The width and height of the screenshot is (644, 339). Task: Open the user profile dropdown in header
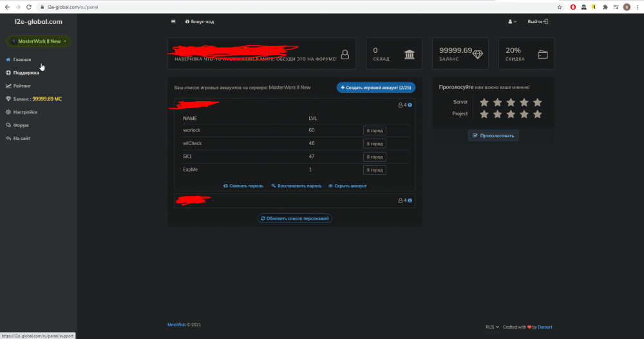click(x=513, y=21)
